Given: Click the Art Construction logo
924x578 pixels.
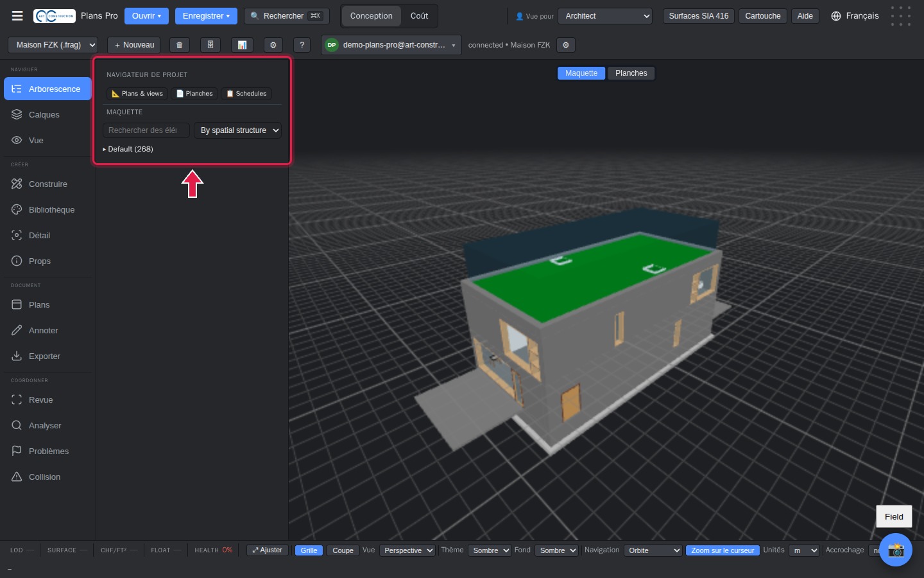Looking at the screenshot, I should point(55,16).
